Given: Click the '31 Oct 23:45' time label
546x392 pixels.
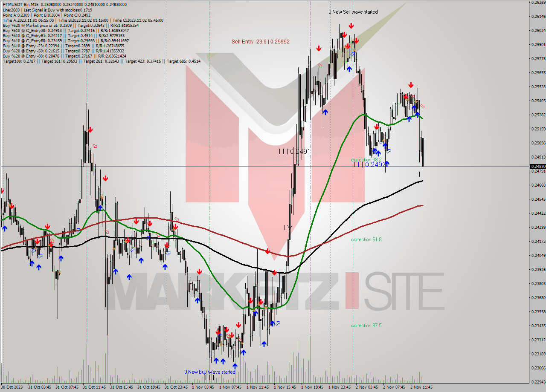Looking at the screenshot, I should point(176,387).
